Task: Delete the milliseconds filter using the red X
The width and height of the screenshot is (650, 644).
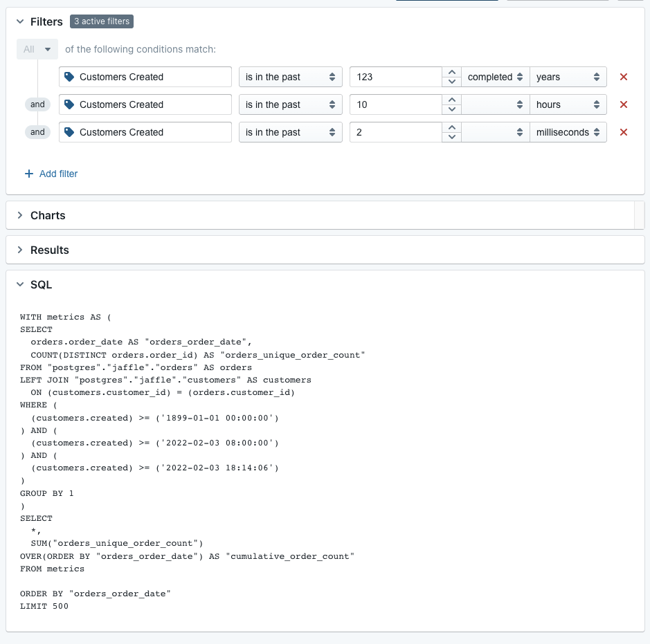Action: click(622, 132)
